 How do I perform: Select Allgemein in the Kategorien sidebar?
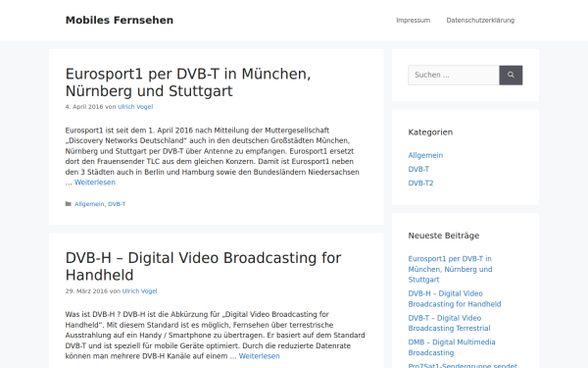tap(425, 155)
